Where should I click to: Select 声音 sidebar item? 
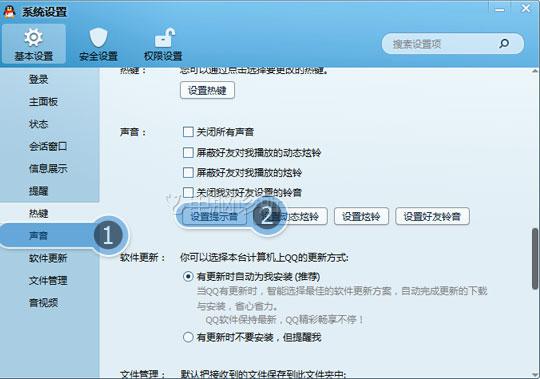38,236
